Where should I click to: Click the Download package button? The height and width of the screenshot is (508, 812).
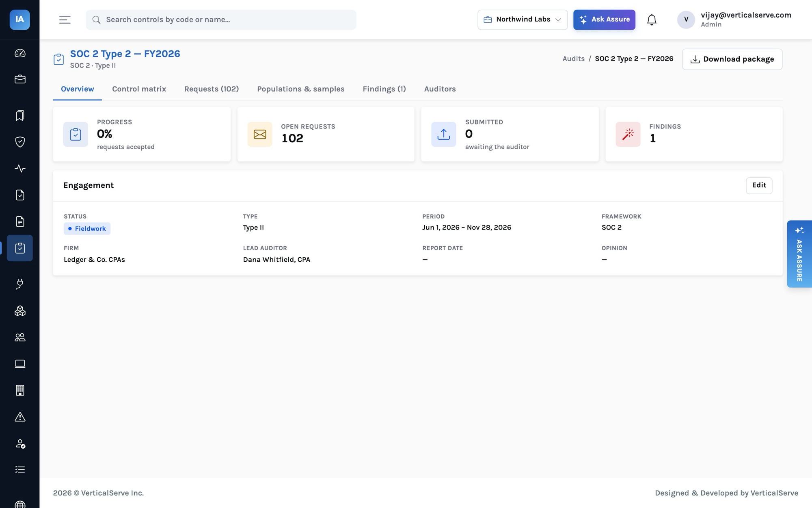[x=732, y=59]
